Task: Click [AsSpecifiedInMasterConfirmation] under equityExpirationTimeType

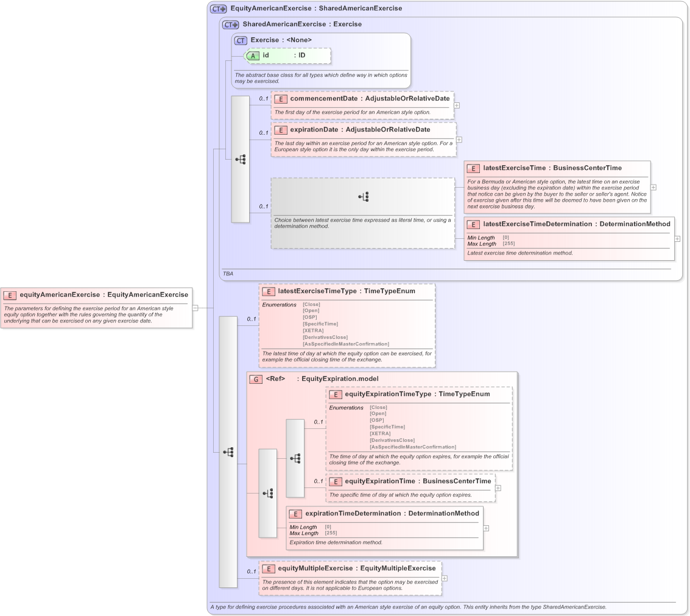Action: [413, 447]
